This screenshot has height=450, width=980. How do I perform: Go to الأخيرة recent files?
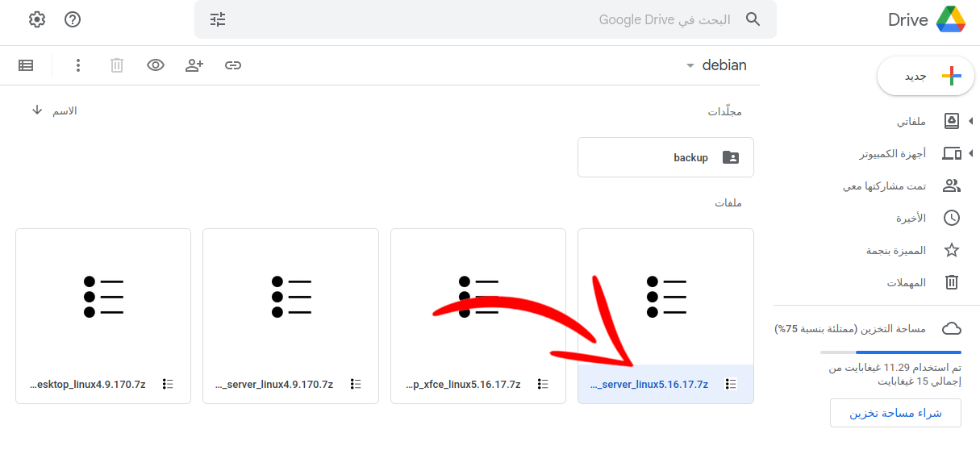point(911,218)
